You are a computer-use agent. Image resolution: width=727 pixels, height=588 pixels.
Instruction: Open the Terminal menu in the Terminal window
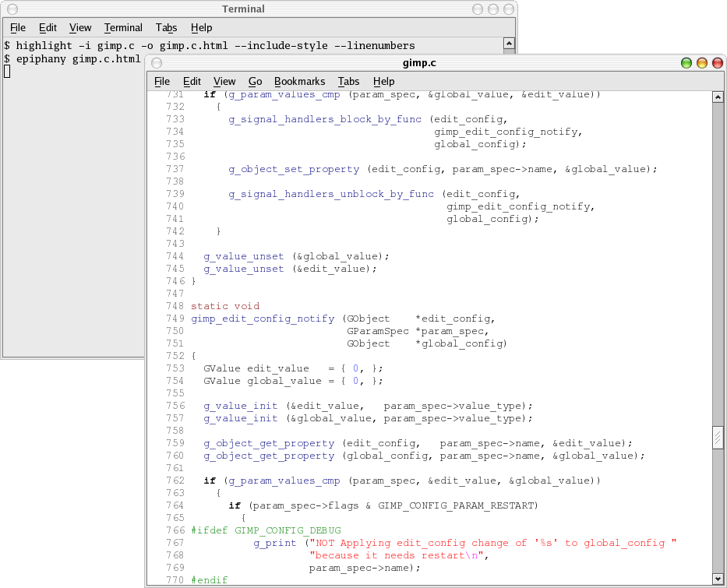pyautogui.click(x=123, y=28)
